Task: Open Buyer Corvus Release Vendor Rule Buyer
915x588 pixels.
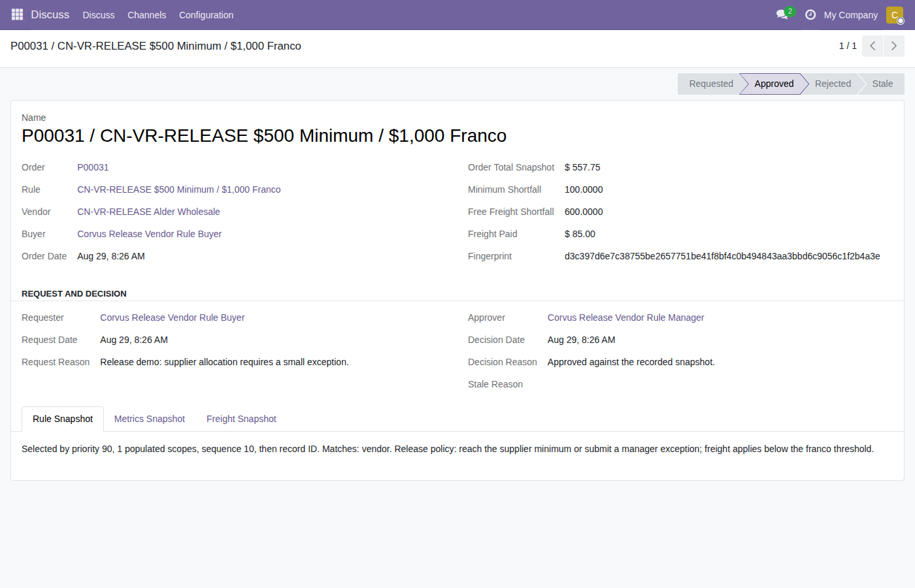Action: [149, 234]
